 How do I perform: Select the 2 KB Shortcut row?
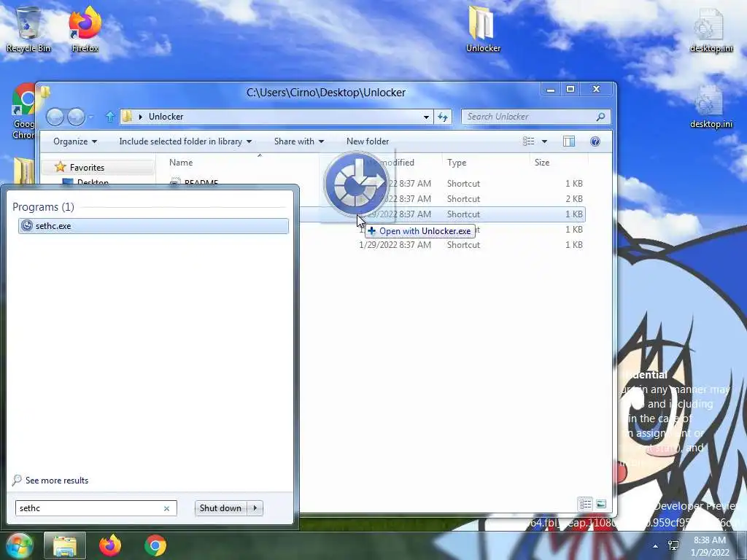(x=443, y=198)
